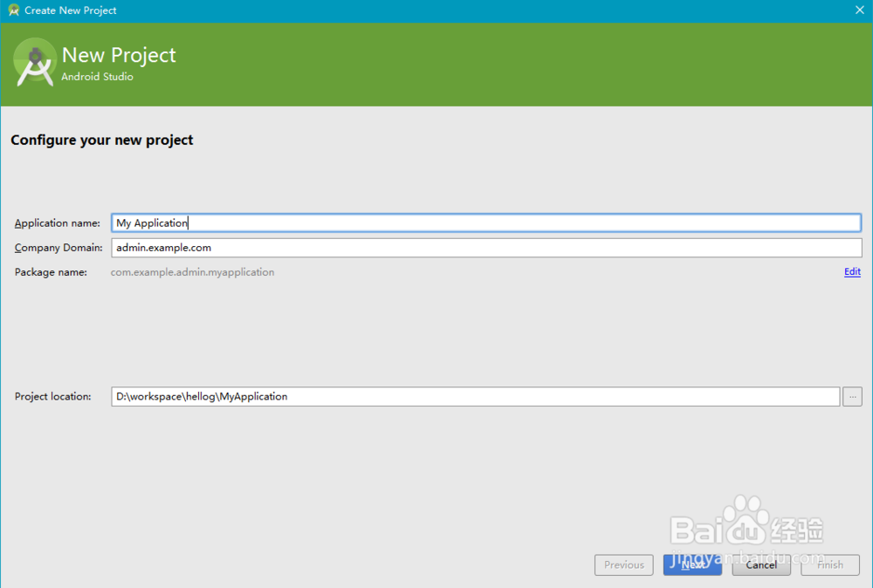Click the Previous button

623,564
